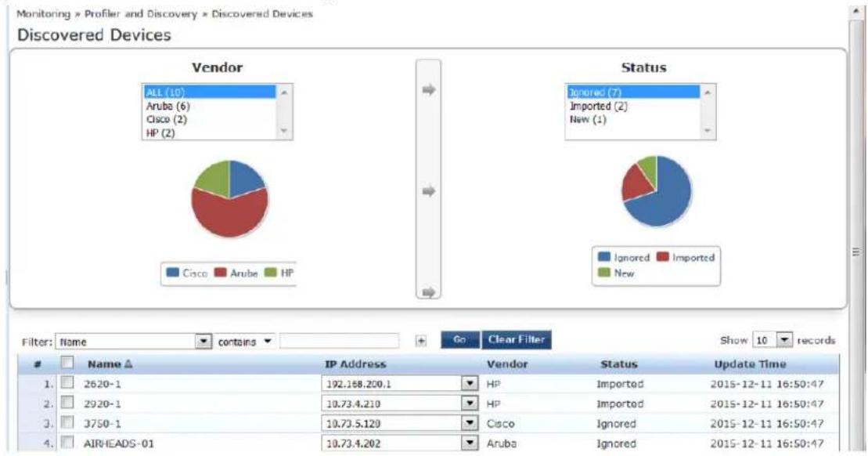The width and height of the screenshot is (868, 456).
Task: Click the bottom arrow of the middle divider
Action: click(x=428, y=292)
